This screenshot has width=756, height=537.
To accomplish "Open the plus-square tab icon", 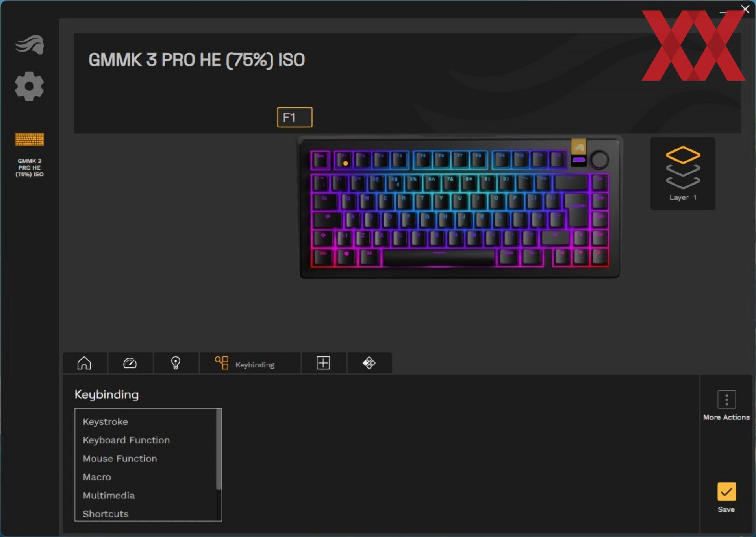I will coord(323,363).
